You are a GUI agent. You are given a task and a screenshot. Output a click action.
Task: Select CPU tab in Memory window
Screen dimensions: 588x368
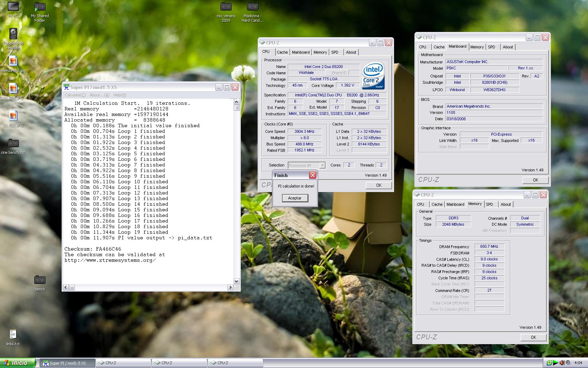pos(421,204)
